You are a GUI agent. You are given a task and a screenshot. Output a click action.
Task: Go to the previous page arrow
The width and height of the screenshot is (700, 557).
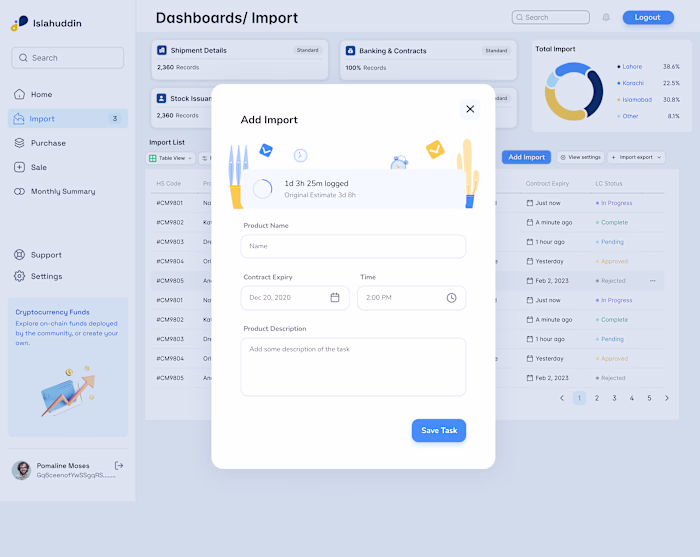pos(562,398)
